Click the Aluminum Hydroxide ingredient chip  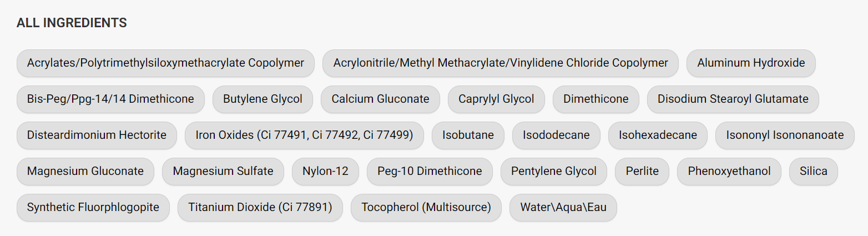(751, 63)
